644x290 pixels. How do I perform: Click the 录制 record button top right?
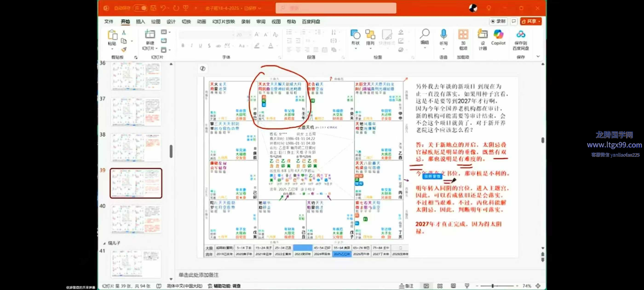[498, 21]
